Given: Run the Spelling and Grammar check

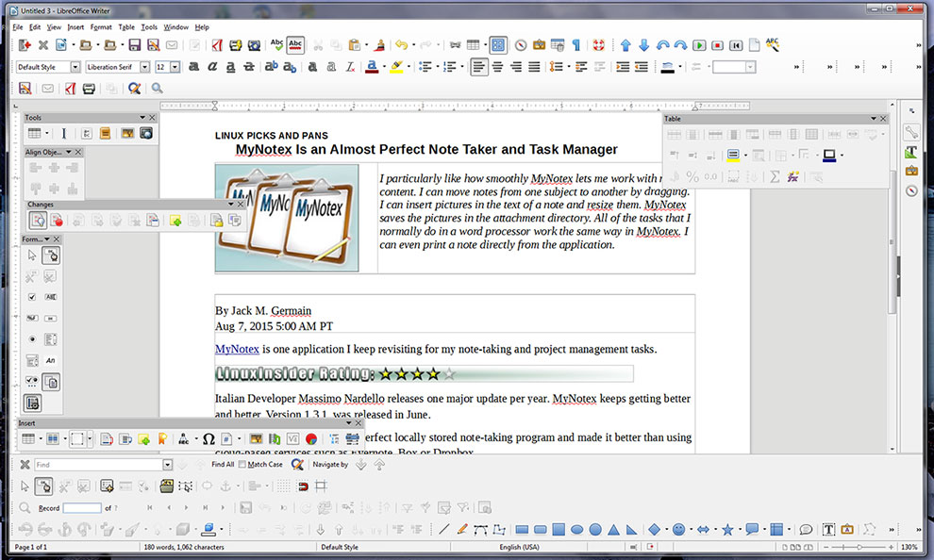Looking at the screenshot, I should click(x=277, y=45).
